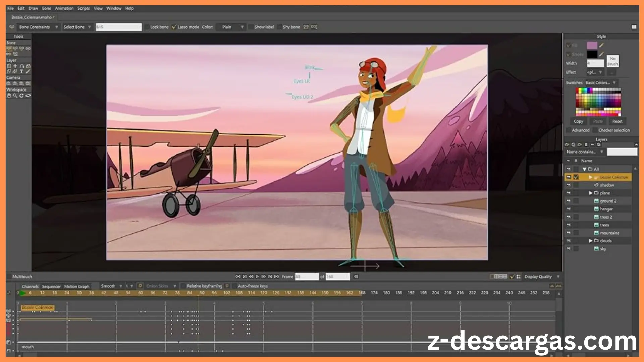
Task: Toggle visibility of the hangar layer
Action: (x=569, y=209)
